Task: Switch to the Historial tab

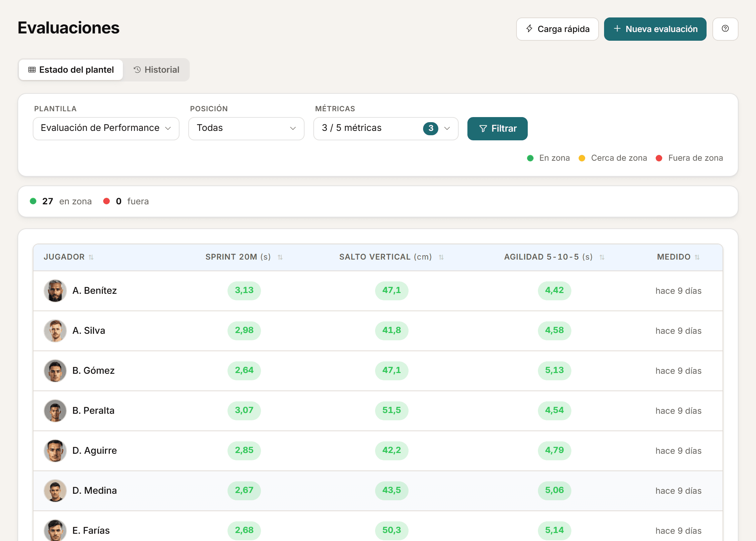Action: click(x=156, y=70)
